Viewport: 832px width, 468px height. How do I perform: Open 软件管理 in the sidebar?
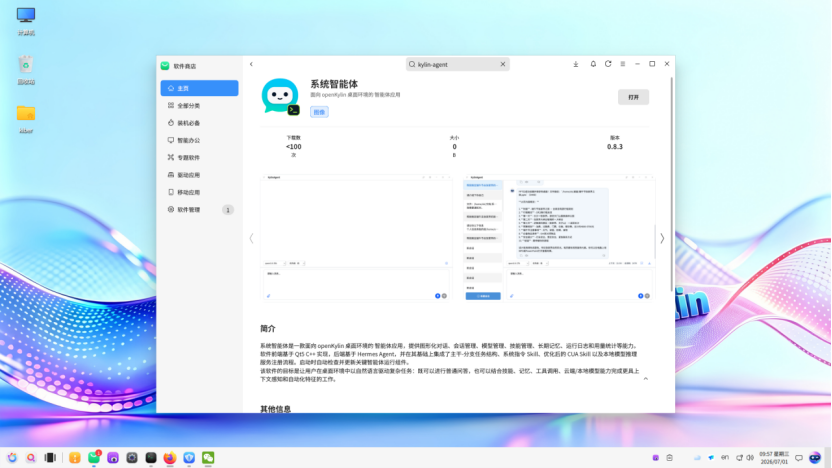(x=200, y=210)
